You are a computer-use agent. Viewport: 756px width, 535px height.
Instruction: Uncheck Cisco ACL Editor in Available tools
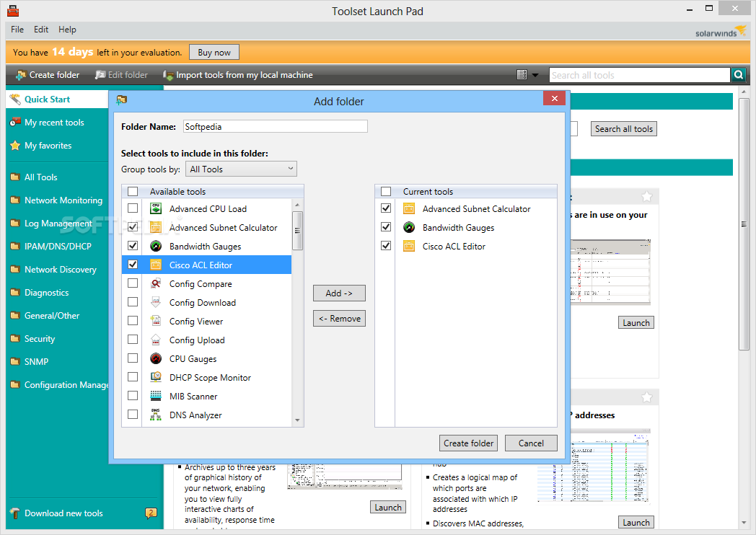pyautogui.click(x=133, y=265)
